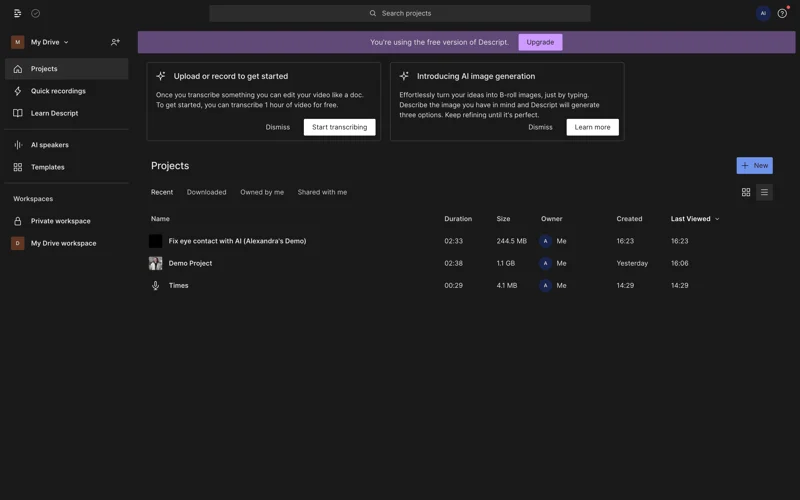Click the sync status checkmark icon
Viewport: 800px width, 500px height.
click(x=36, y=13)
